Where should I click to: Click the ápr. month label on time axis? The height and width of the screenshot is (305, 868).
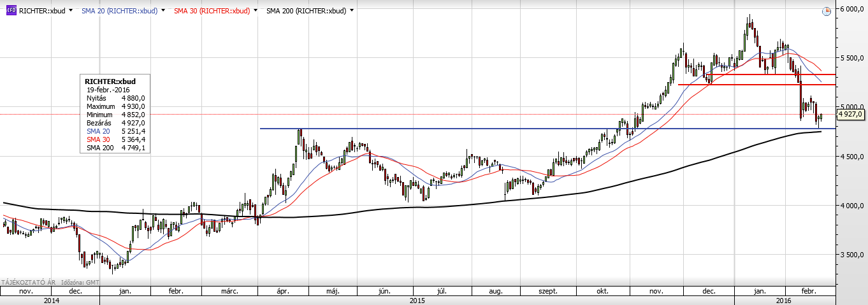pos(282,291)
